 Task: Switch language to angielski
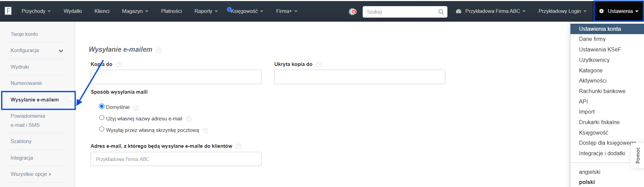pyautogui.click(x=589, y=172)
